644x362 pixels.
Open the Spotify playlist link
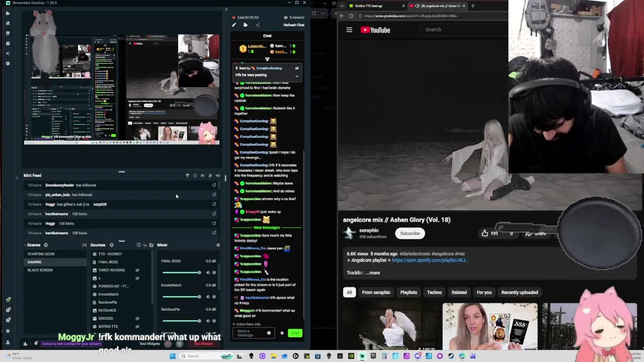(x=430, y=260)
